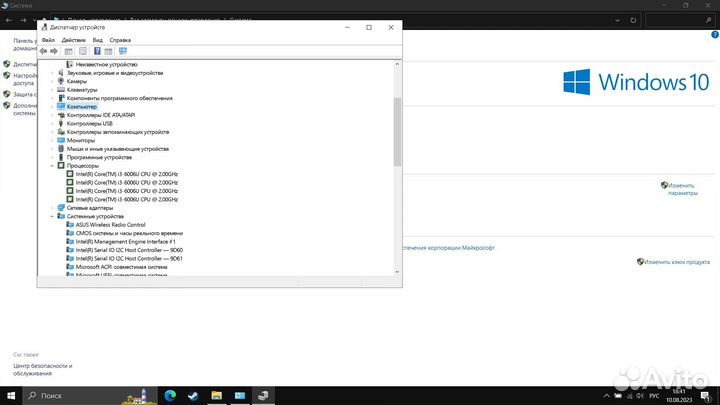Screen dimensions: 720x405
Task: Click the Windows Start button
Action: click(x=12, y=396)
